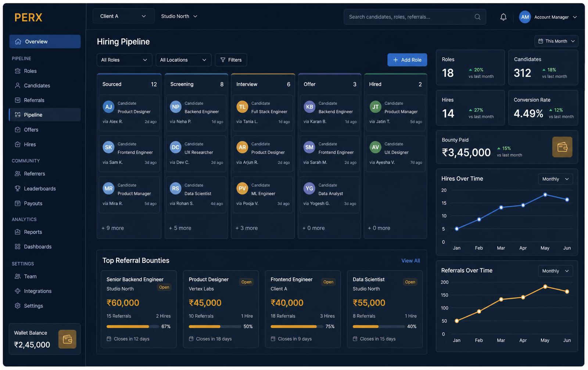Click the PERX logo
The image size is (588, 370).
coord(28,17)
